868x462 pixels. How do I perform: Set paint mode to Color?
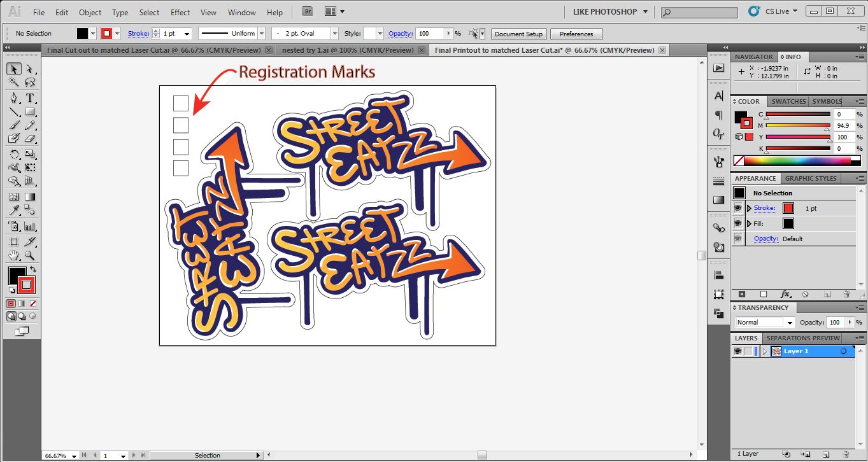pos(11,304)
